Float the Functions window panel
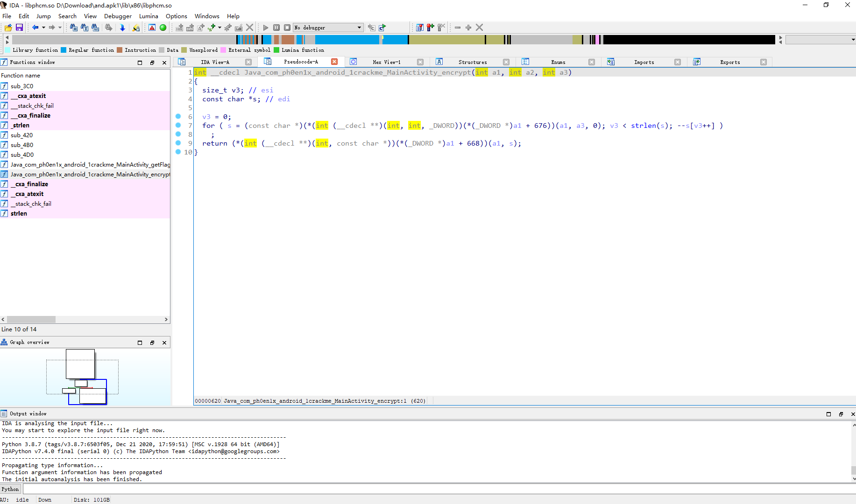The image size is (856, 504). click(152, 63)
